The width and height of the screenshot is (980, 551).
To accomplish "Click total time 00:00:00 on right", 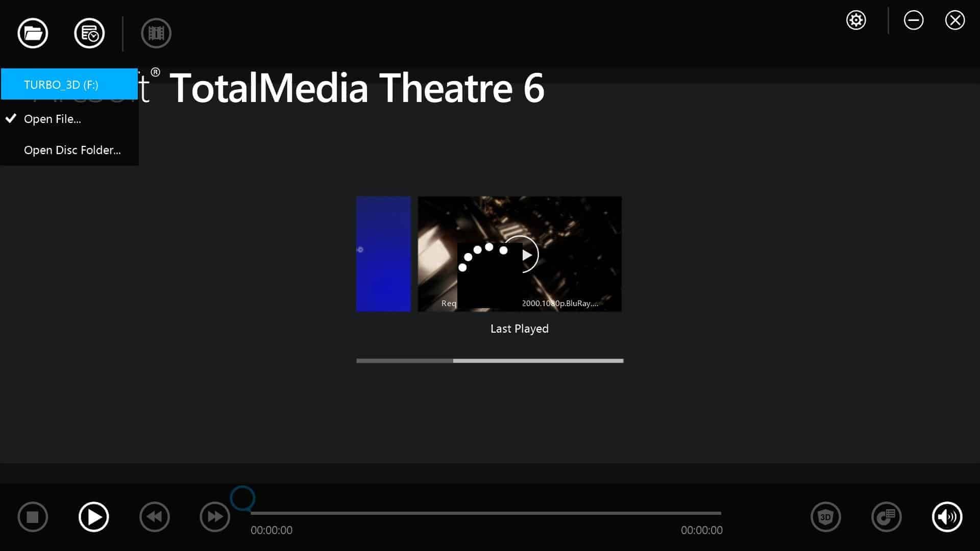I will click(702, 530).
